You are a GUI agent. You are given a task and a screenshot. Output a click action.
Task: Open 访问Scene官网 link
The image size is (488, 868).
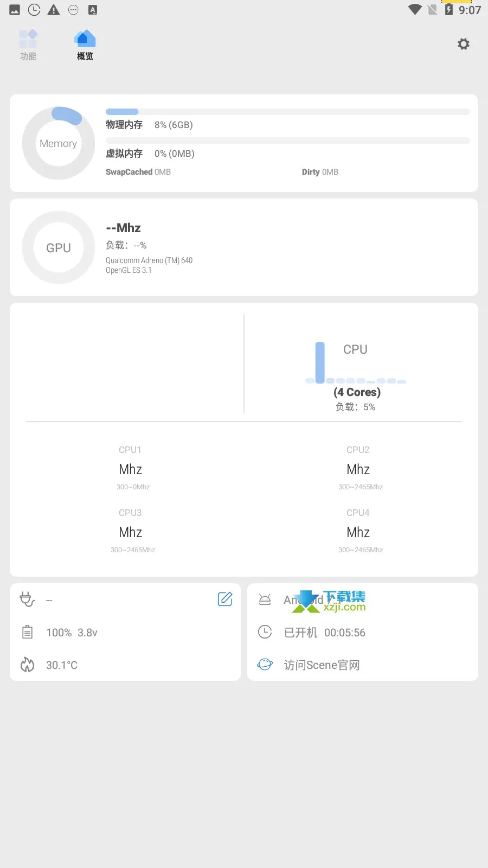[x=322, y=665]
